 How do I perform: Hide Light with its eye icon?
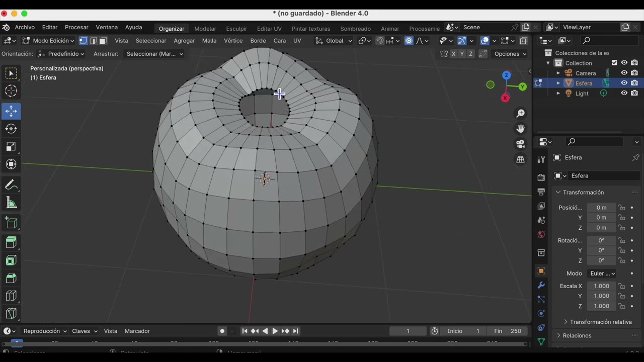[x=624, y=93]
